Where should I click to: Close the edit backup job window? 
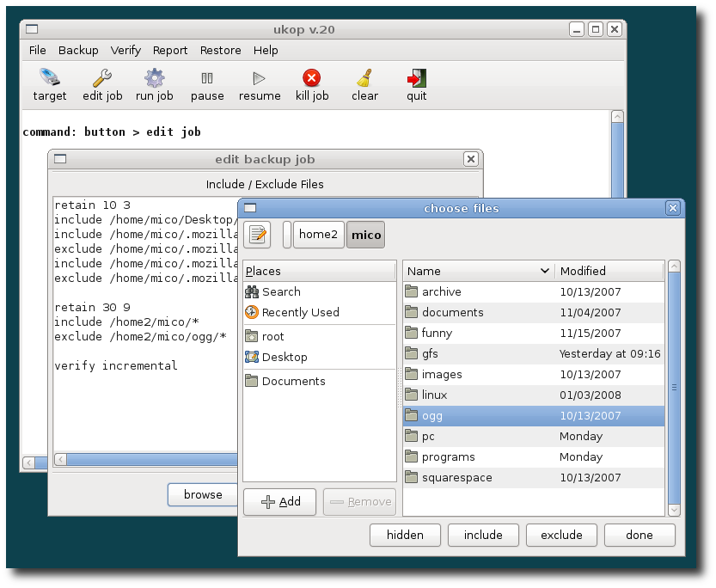(471, 159)
